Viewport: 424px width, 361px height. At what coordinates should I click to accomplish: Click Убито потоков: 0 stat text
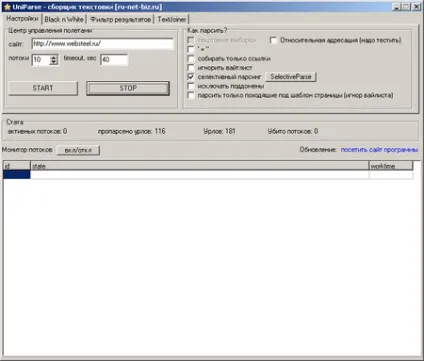click(x=293, y=131)
